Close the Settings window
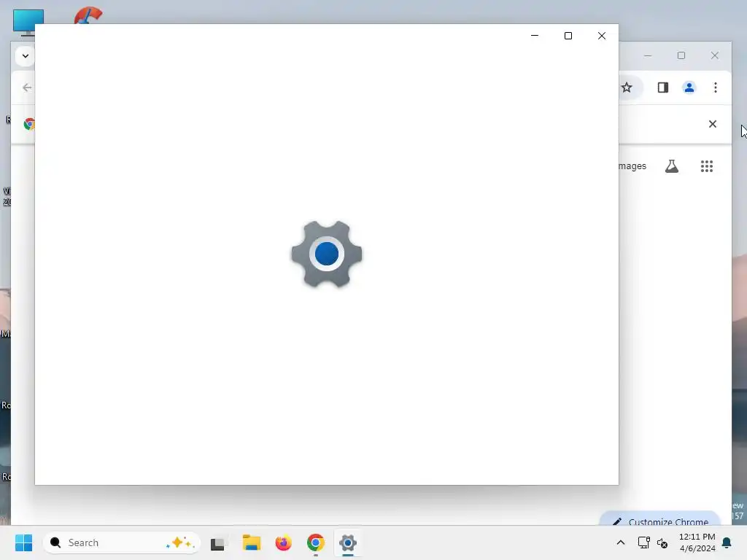The width and height of the screenshot is (747, 560). [602, 36]
